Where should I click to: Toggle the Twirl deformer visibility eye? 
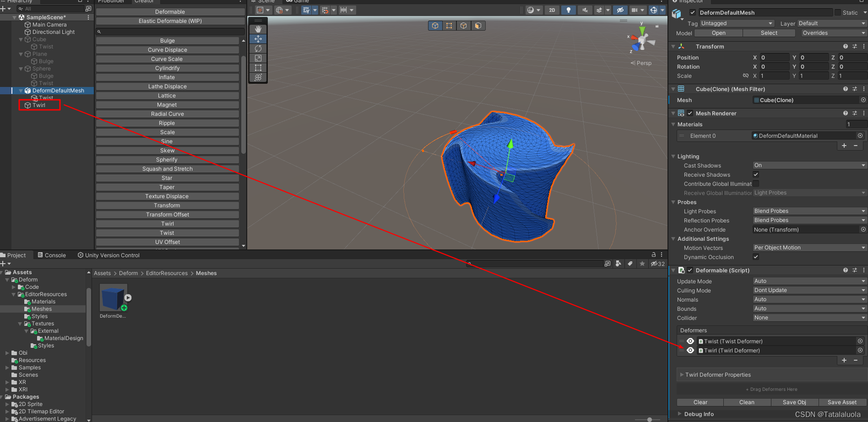coord(691,350)
